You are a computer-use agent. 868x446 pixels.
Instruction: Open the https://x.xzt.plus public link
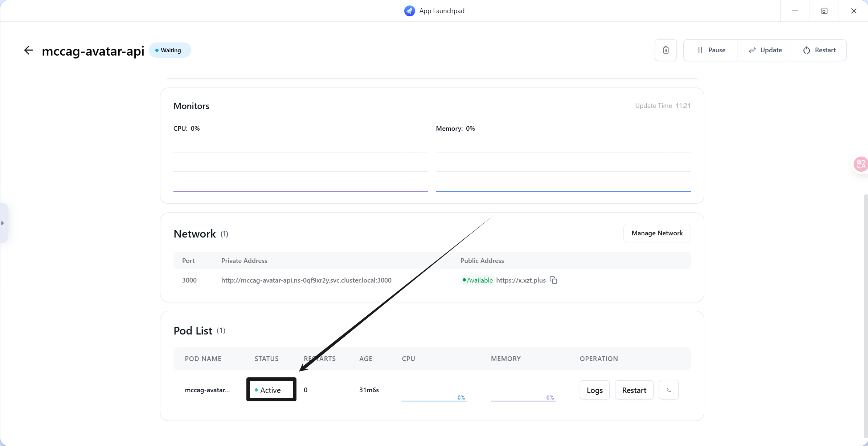pyautogui.click(x=521, y=280)
